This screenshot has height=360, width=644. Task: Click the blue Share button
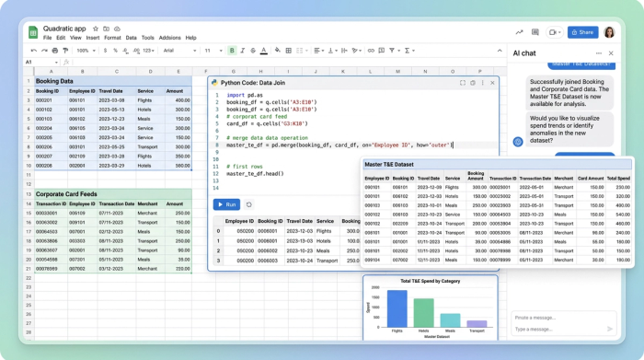tap(582, 32)
